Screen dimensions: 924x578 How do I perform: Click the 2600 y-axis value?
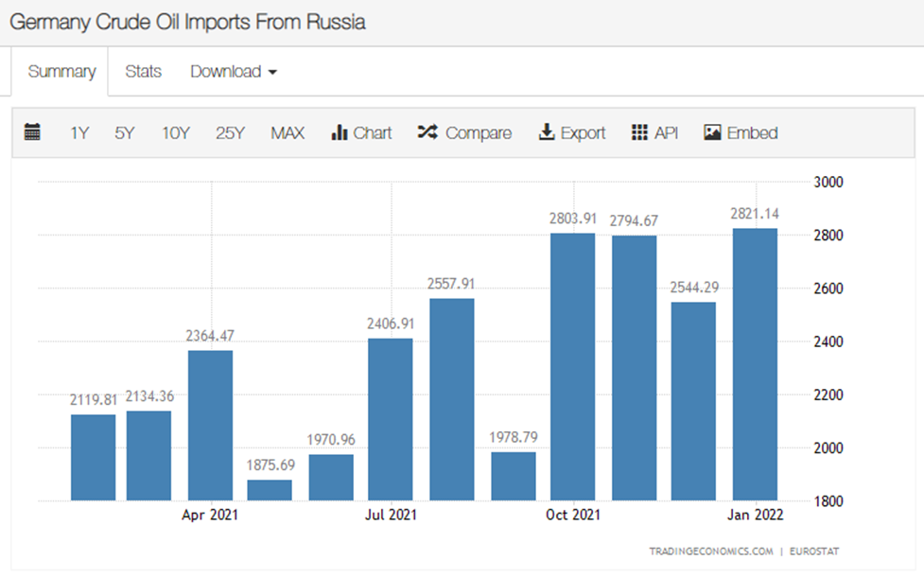[828, 289]
